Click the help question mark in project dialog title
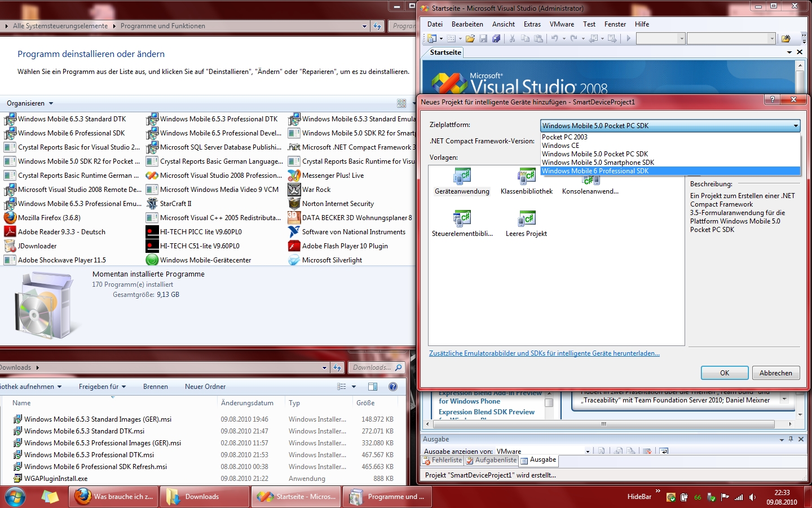812x508 pixels. click(x=773, y=99)
